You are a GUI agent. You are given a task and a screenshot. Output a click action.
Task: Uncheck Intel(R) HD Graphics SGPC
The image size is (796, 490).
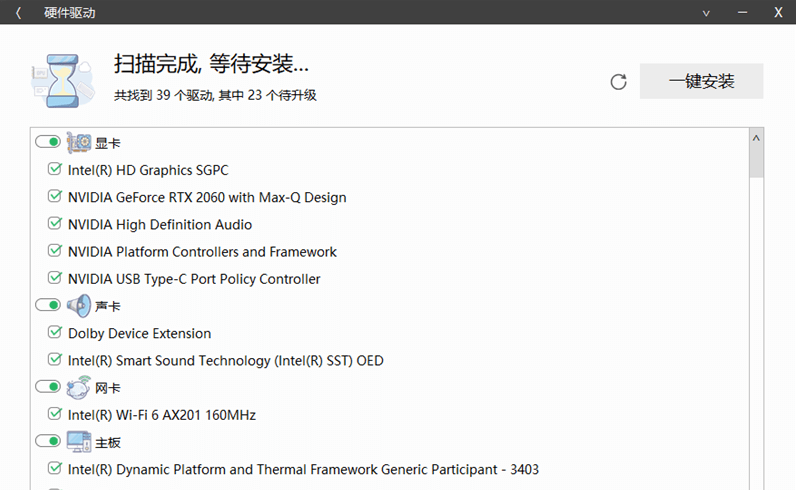point(55,170)
